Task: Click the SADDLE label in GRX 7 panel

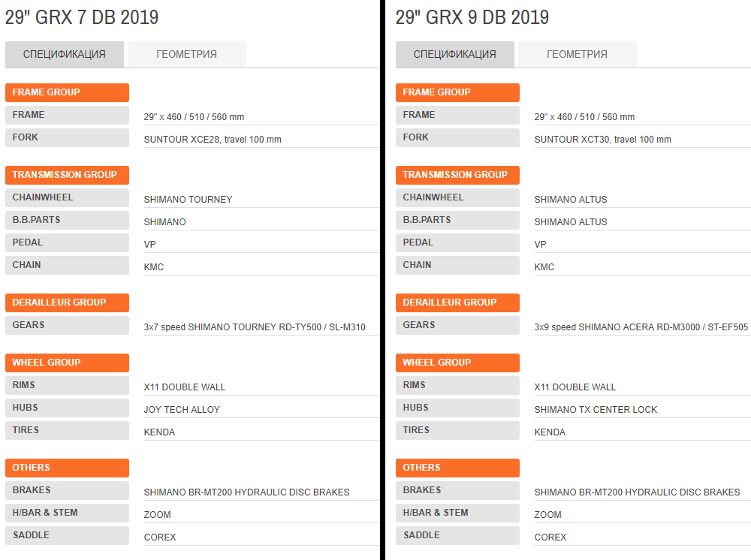Action: coord(67,535)
